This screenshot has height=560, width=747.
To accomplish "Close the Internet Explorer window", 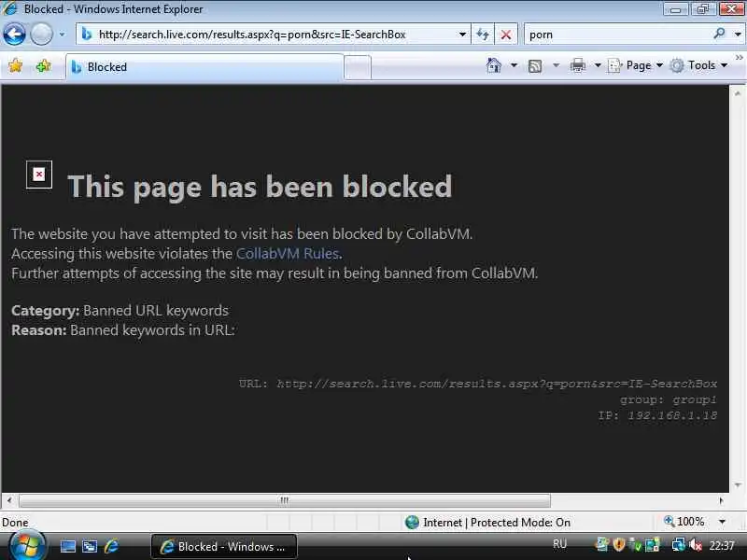I will 730,9.
